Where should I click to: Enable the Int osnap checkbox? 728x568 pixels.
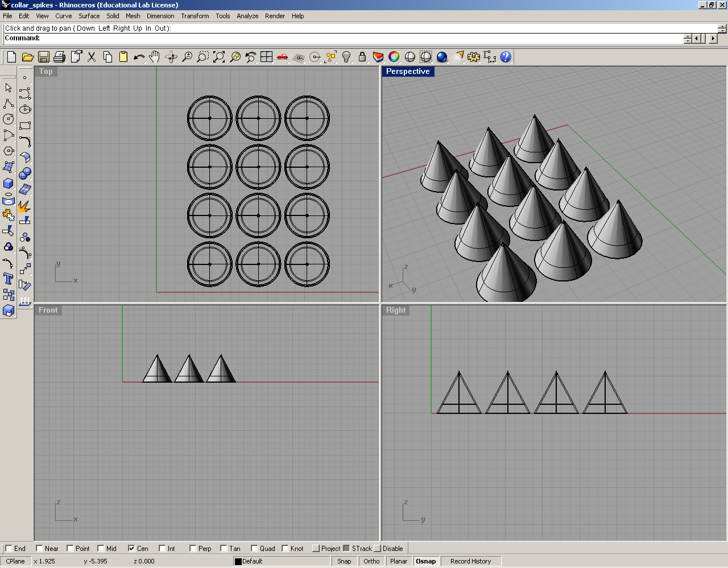point(162,549)
